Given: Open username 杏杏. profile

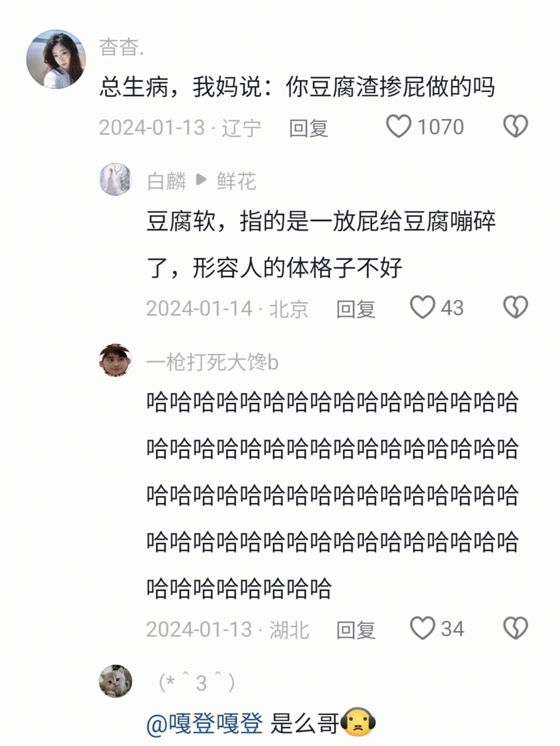Looking at the screenshot, I should [x=122, y=47].
